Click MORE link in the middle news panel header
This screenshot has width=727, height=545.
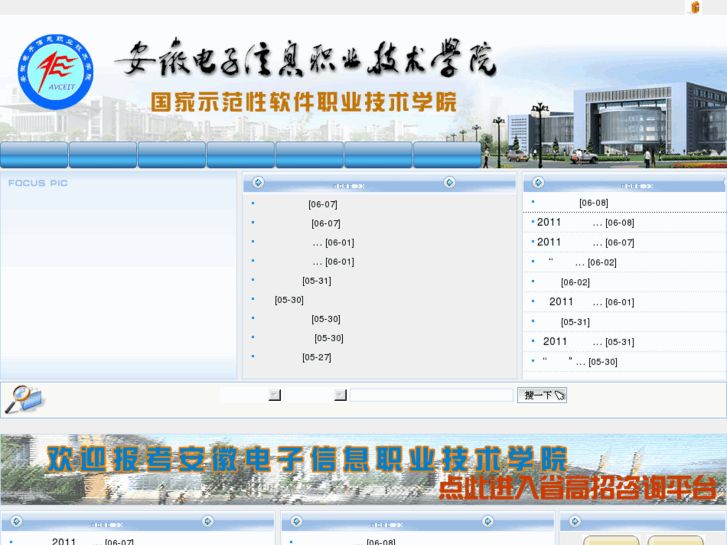tap(349, 186)
